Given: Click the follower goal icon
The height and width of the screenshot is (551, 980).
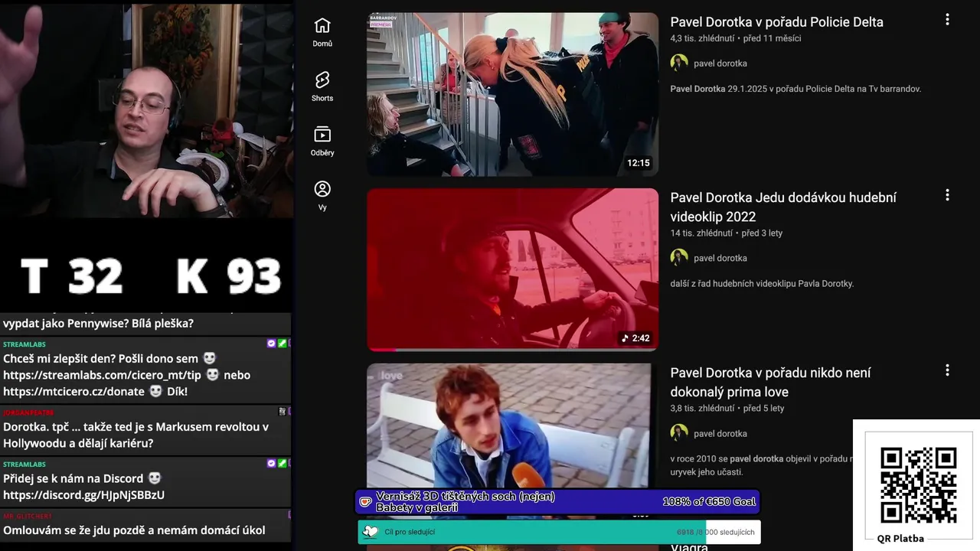Looking at the screenshot, I should (371, 532).
